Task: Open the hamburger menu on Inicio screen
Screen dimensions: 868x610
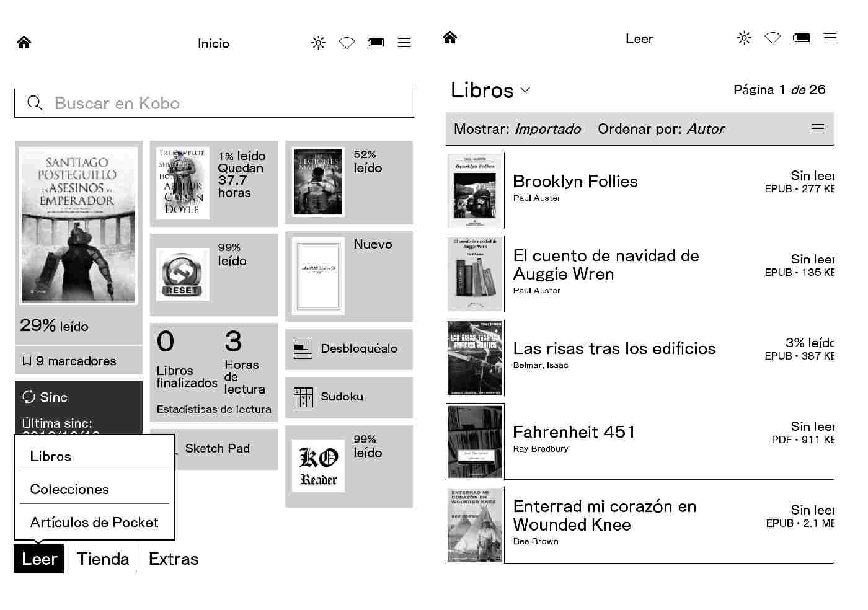Action: (x=404, y=43)
